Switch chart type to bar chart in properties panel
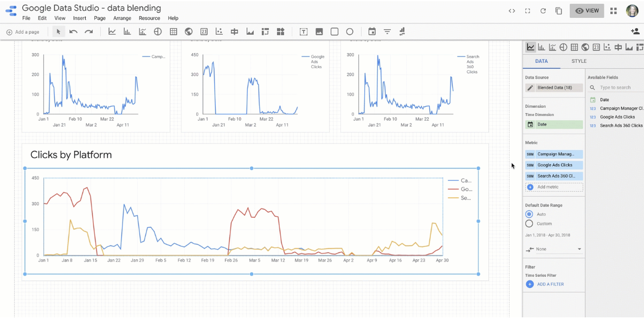The image size is (644, 326). [542, 47]
